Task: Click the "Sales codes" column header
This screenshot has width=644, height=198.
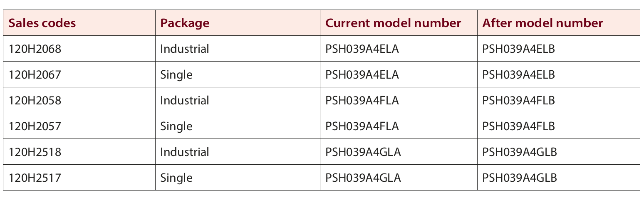Action: click(x=42, y=23)
